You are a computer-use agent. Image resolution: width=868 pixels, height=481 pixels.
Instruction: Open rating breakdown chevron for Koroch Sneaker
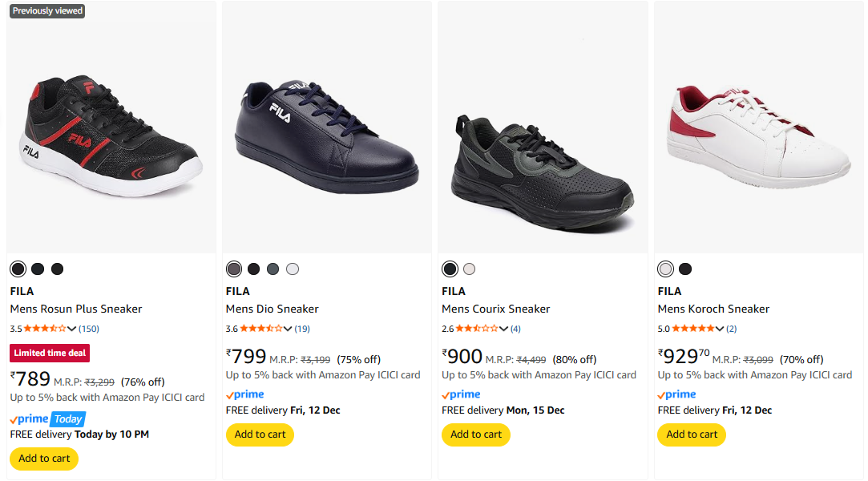[x=720, y=329]
